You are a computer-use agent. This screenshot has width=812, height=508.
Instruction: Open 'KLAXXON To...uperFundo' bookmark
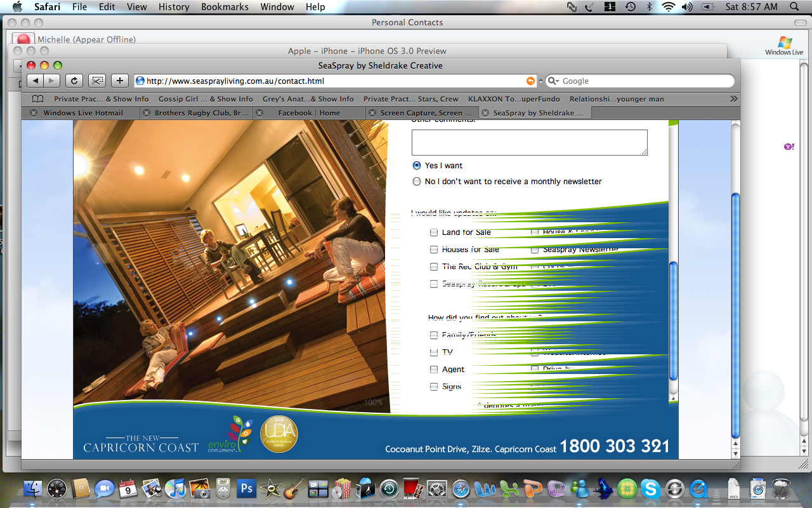point(514,99)
